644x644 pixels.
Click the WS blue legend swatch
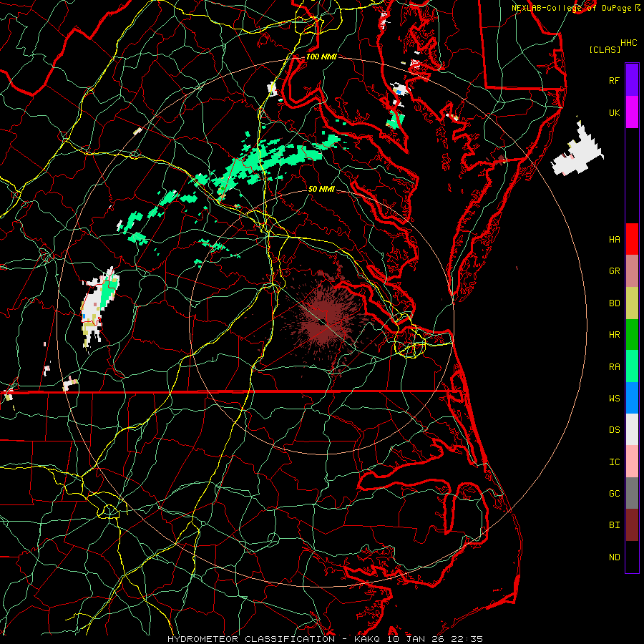click(x=632, y=398)
